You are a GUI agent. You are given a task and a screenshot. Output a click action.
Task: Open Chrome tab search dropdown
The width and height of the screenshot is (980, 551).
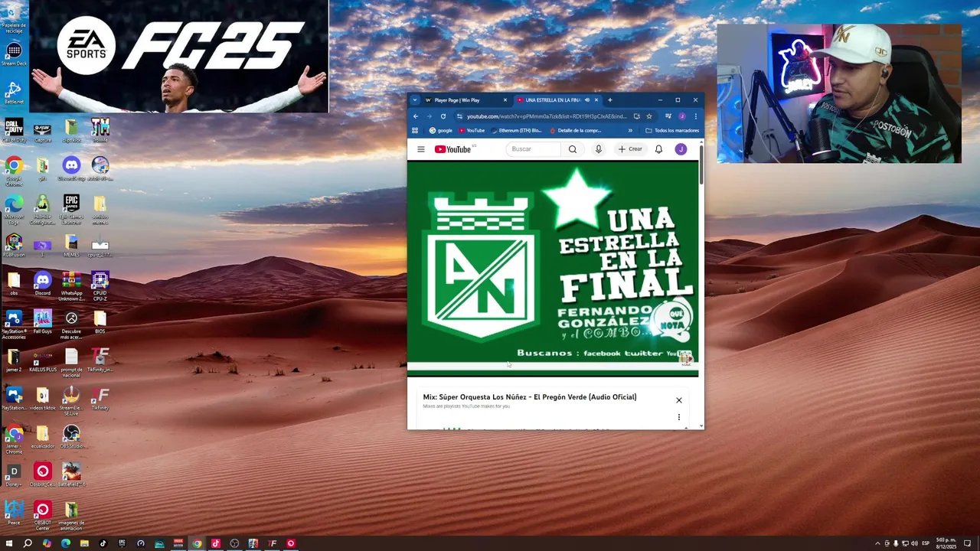(415, 100)
